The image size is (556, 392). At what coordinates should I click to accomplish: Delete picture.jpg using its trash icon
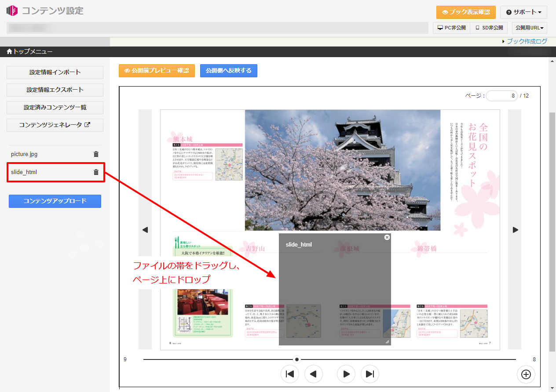[96, 154]
